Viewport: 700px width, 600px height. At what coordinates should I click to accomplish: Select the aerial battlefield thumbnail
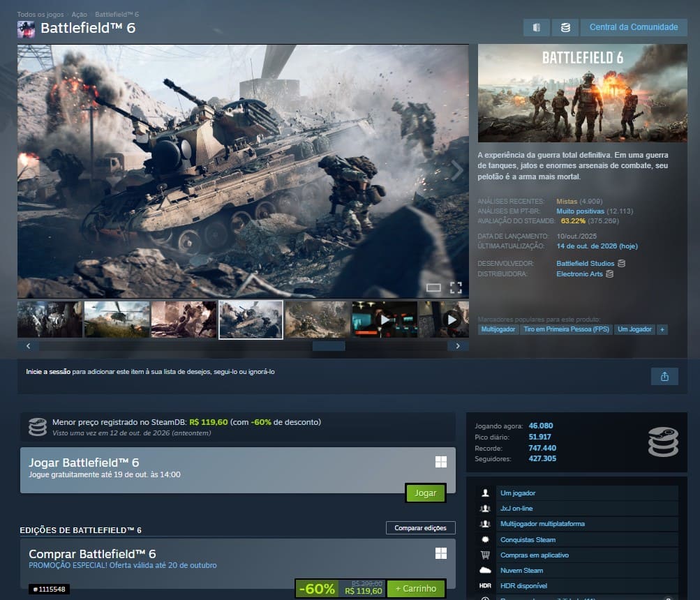(318, 320)
